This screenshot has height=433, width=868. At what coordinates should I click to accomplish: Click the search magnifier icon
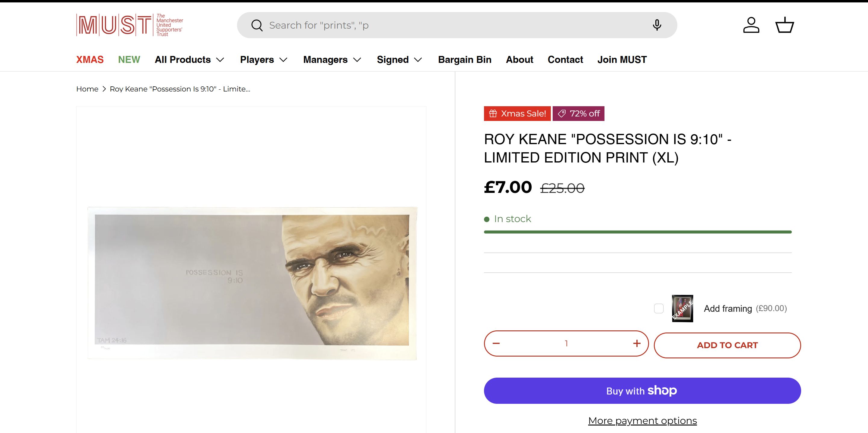(x=257, y=25)
